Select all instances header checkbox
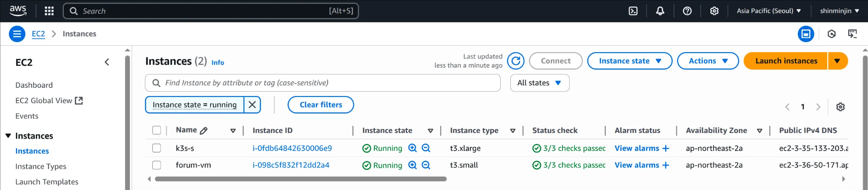Screen dimensions: 868x190 point(157,130)
